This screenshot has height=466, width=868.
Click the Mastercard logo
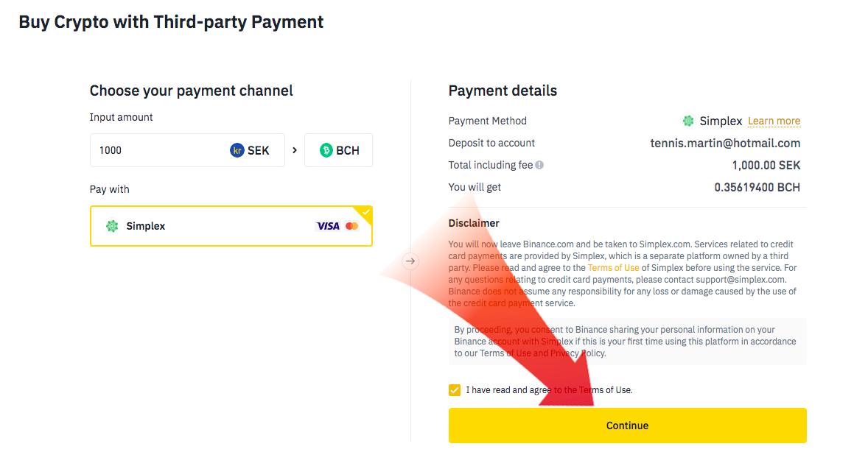click(351, 226)
